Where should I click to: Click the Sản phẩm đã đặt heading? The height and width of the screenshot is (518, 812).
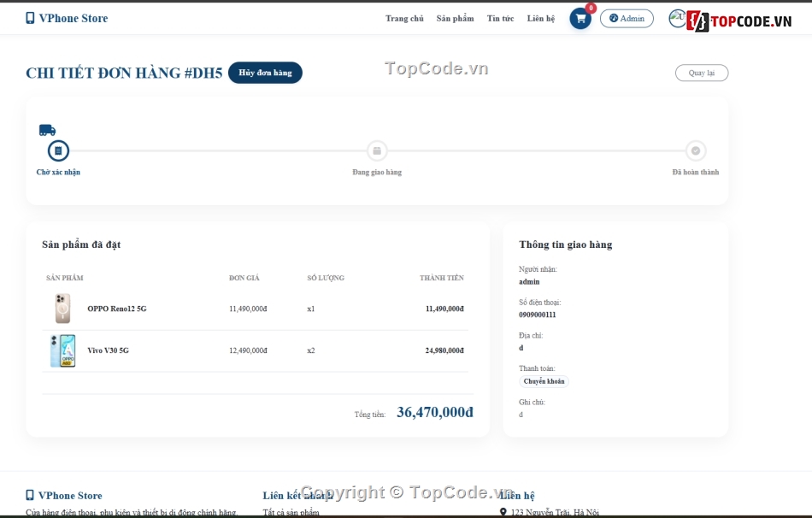click(x=81, y=244)
